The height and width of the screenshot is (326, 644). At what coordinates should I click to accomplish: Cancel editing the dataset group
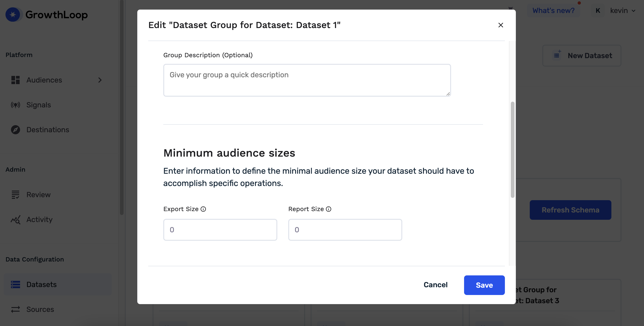(x=436, y=285)
